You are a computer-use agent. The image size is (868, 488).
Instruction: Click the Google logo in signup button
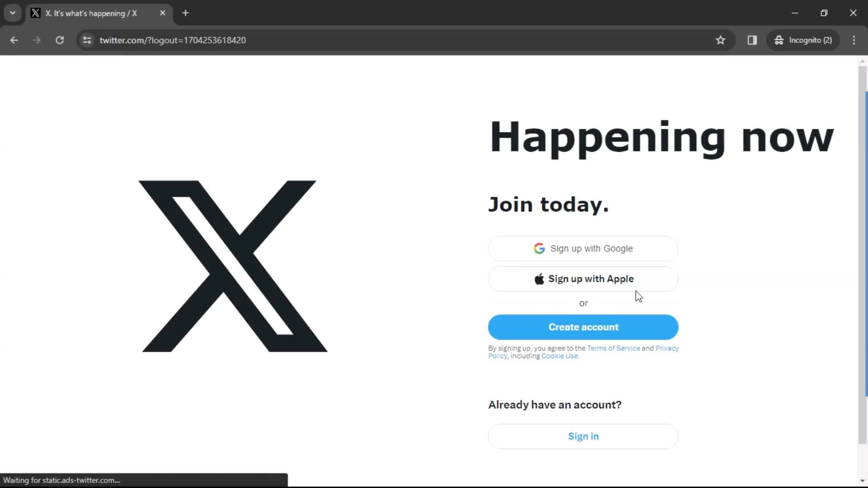539,249
